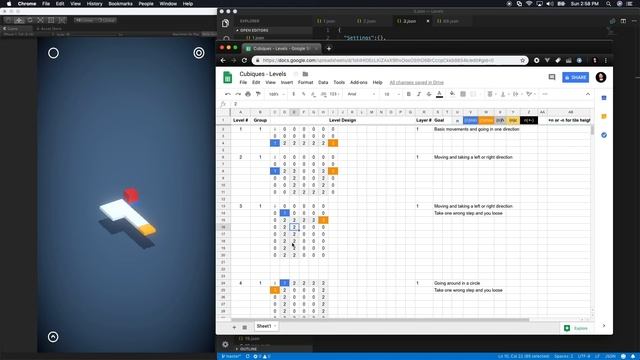Print the spreadsheet with the printer icon
640x360 pixels.
point(248,94)
